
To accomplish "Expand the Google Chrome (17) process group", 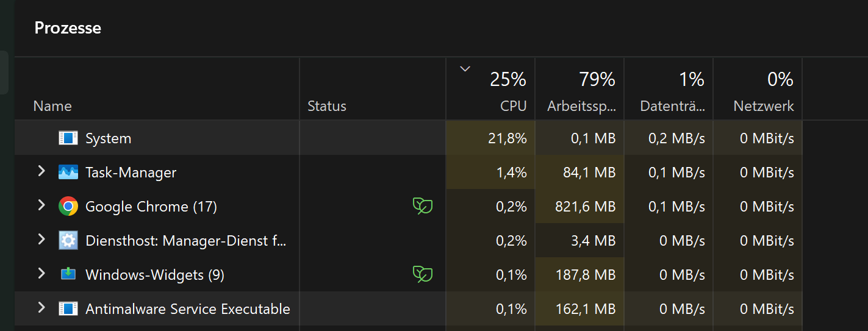I will pos(41,206).
